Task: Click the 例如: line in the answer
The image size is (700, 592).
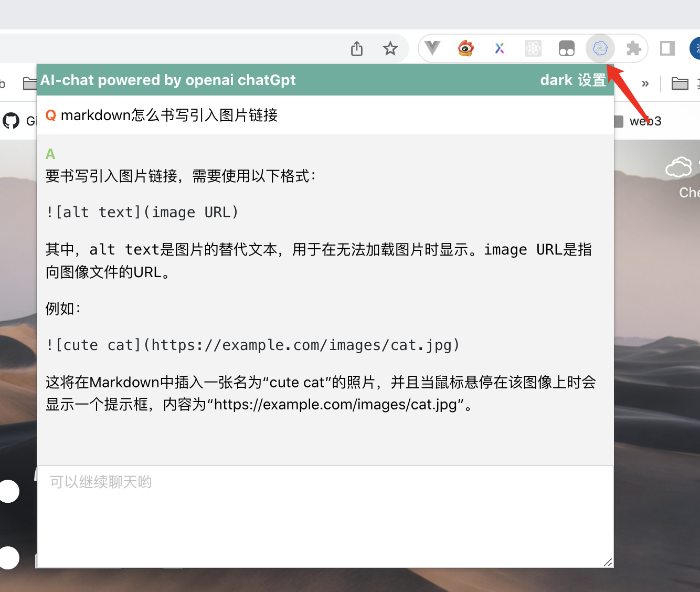Action: pos(63,308)
